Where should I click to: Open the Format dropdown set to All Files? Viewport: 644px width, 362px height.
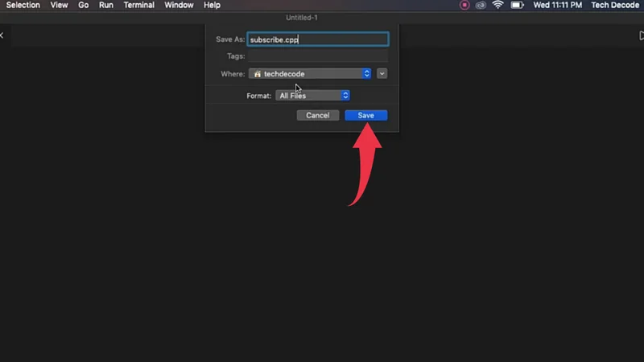[312, 95]
